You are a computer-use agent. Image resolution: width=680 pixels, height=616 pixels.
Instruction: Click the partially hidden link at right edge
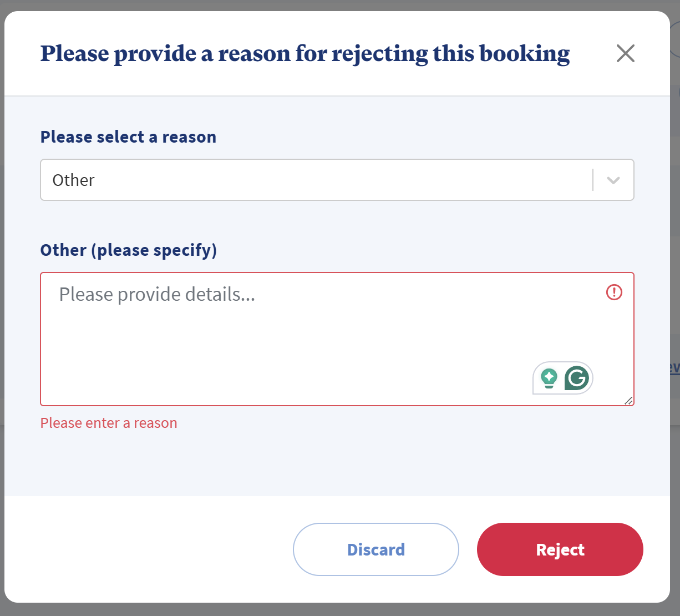tap(674, 367)
